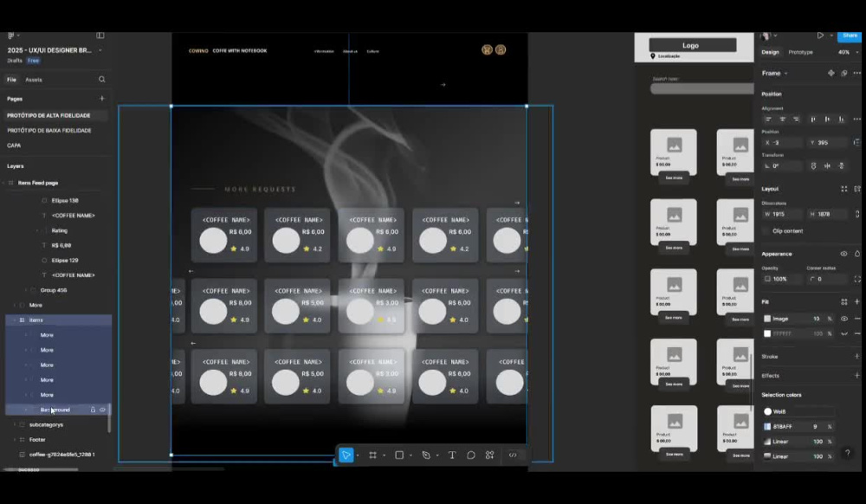Screen dimensions: 866x504
Task: Click the Drafts link under the file name
Action: pyautogui.click(x=15, y=61)
